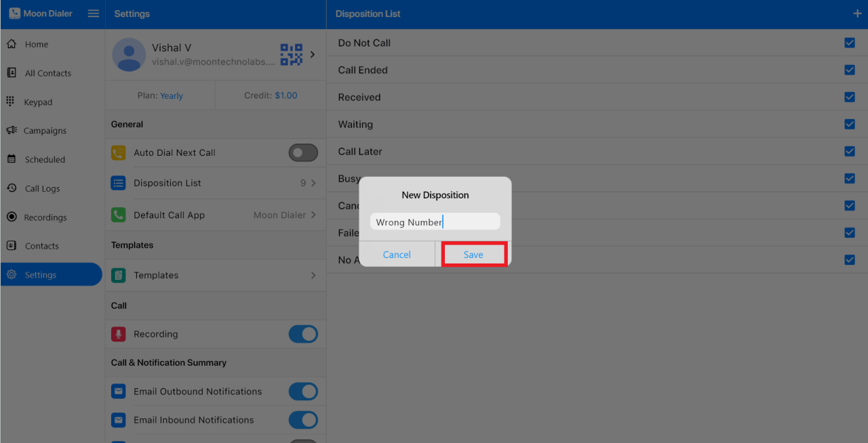Expand the Disposition List chevron
This screenshot has width=868, height=443.
click(x=313, y=183)
